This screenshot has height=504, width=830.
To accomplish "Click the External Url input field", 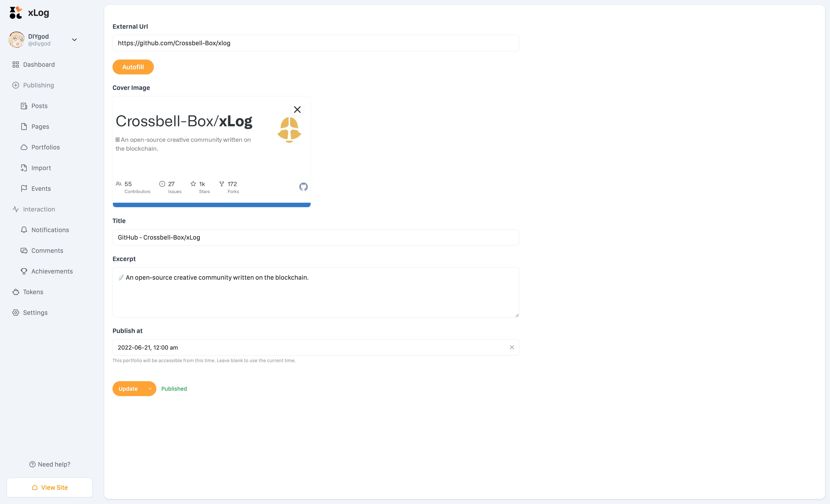I will 316,43.
